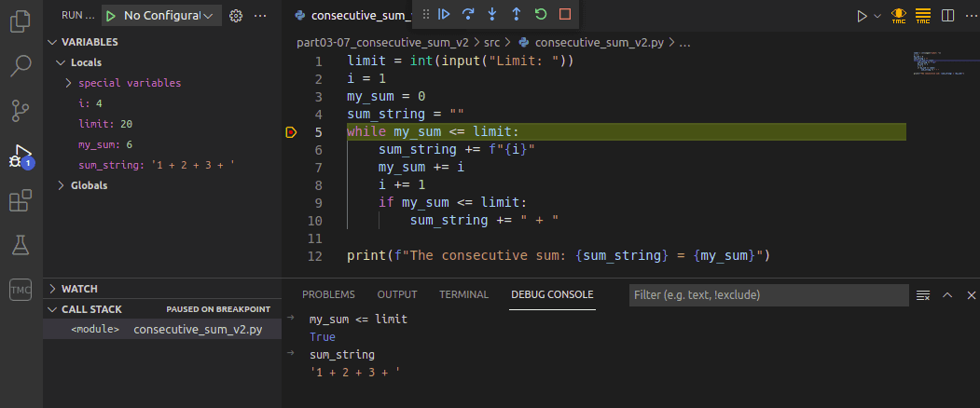
Task: Step Into with the down-arrow debug icon
Action: coord(492,14)
